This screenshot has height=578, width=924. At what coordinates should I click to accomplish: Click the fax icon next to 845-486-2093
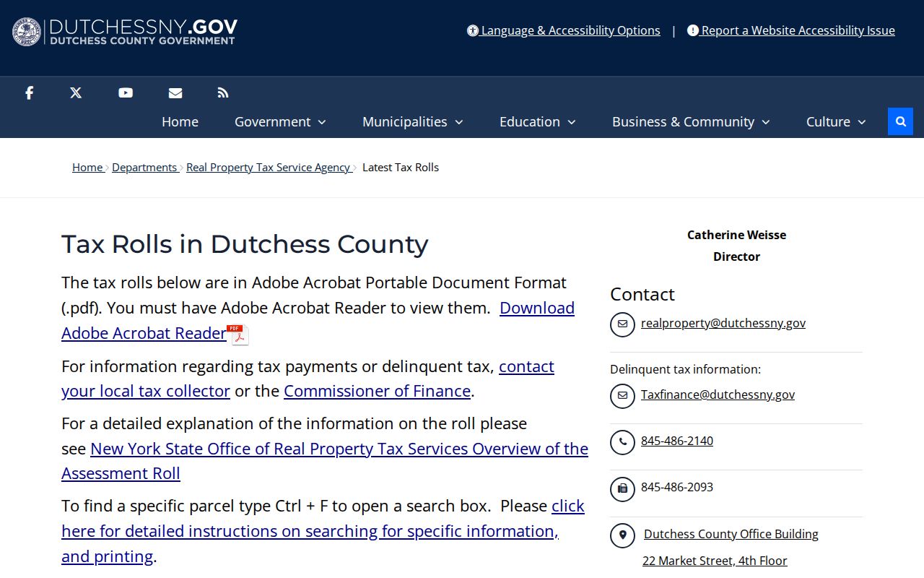pos(622,489)
